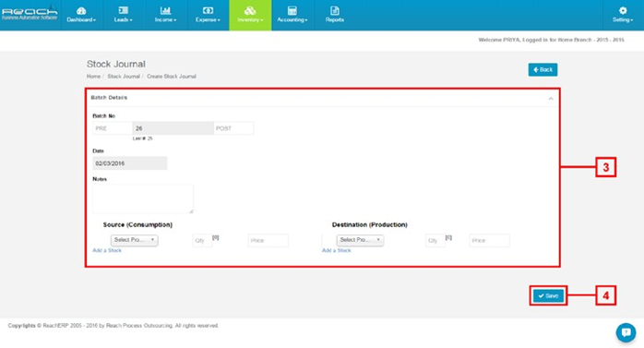644x348 pixels.
Task: Click the Save button
Action: pyautogui.click(x=548, y=295)
